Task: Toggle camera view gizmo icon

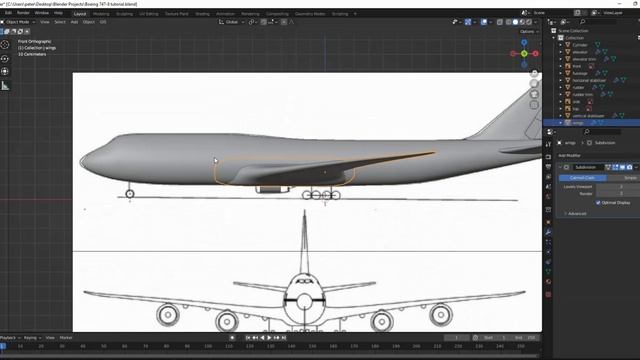Action: pyautogui.click(x=534, y=94)
